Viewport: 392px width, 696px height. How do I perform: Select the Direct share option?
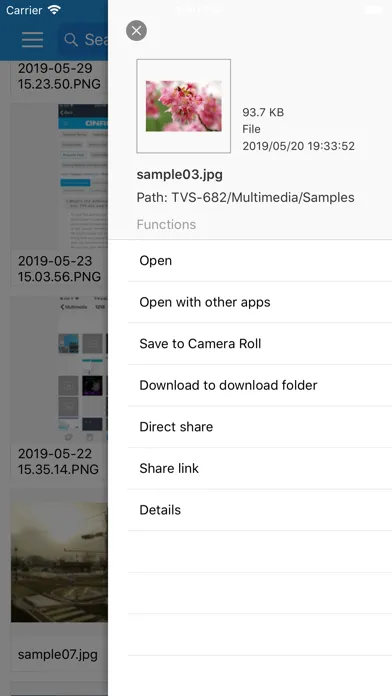260,427
